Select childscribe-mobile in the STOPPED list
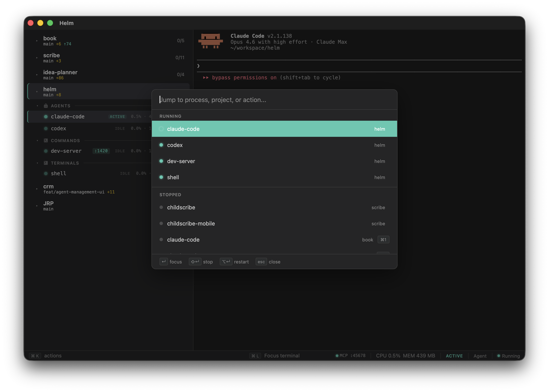This screenshot has height=392, width=549. (274, 224)
